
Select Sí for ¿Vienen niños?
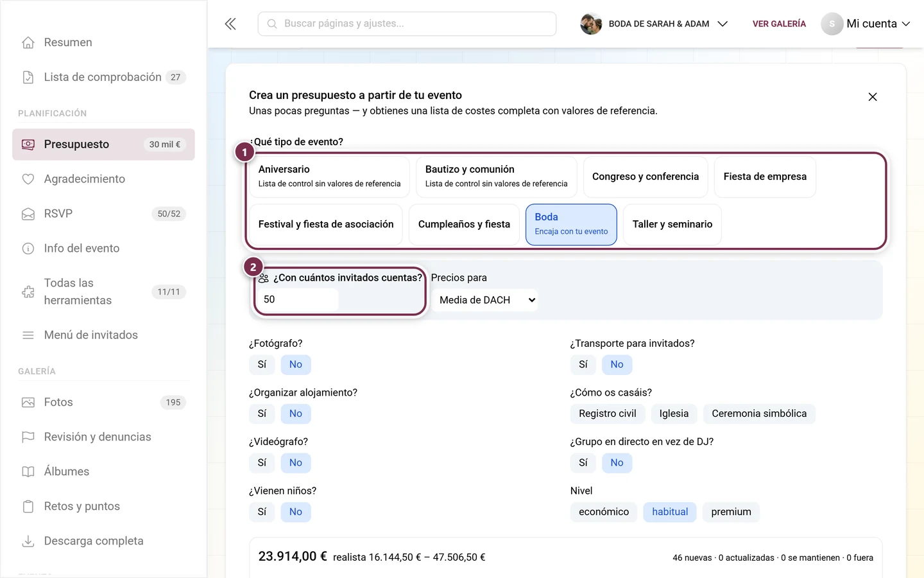coord(262,512)
